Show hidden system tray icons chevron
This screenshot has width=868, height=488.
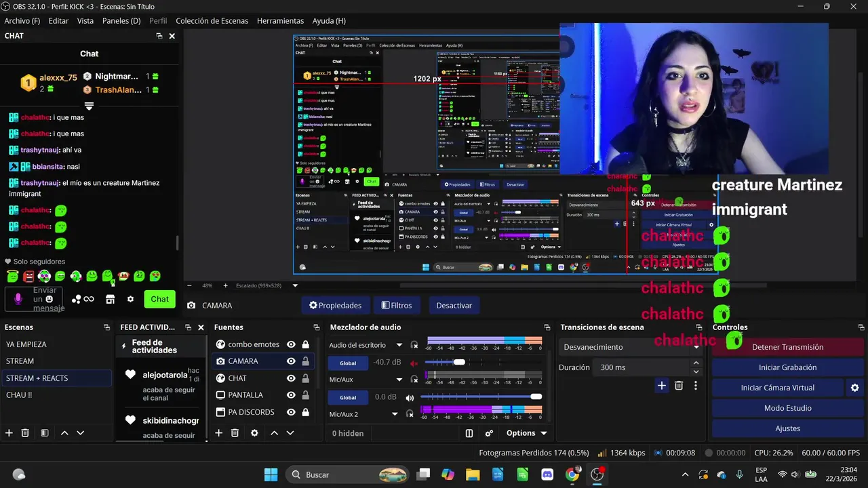(x=685, y=474)
